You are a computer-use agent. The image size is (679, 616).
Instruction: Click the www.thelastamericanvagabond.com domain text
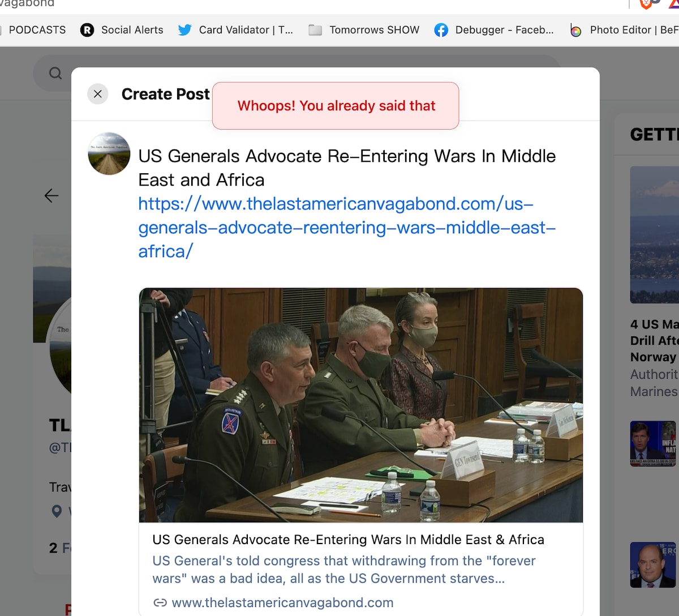[282, 603]
